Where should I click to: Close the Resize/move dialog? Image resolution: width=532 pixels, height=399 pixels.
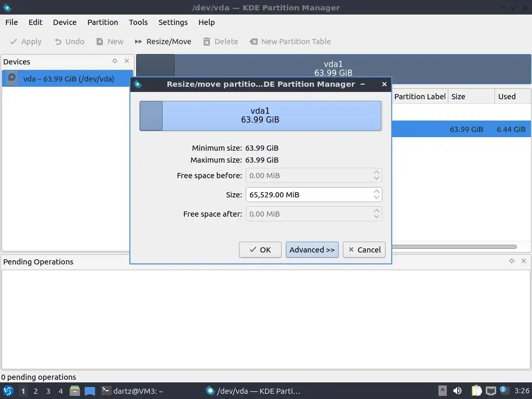[384, 84]
